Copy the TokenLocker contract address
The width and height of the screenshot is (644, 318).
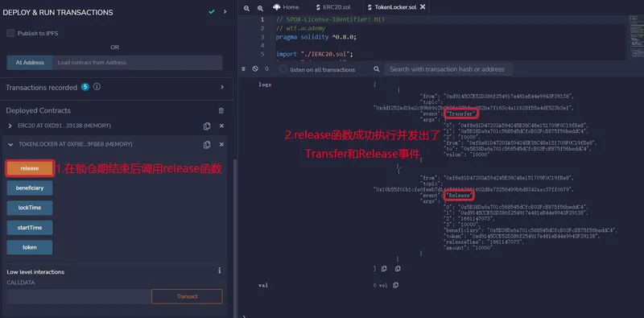coord(207,145)
